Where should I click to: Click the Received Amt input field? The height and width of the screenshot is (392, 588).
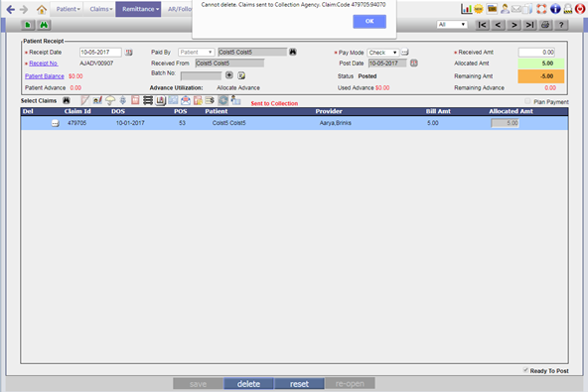click(536, 53)
